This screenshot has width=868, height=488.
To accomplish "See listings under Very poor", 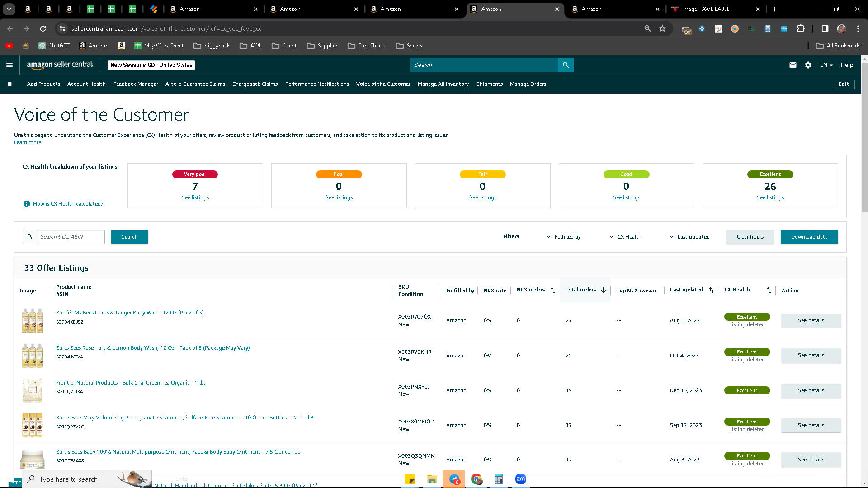I will tap(195, 197).
